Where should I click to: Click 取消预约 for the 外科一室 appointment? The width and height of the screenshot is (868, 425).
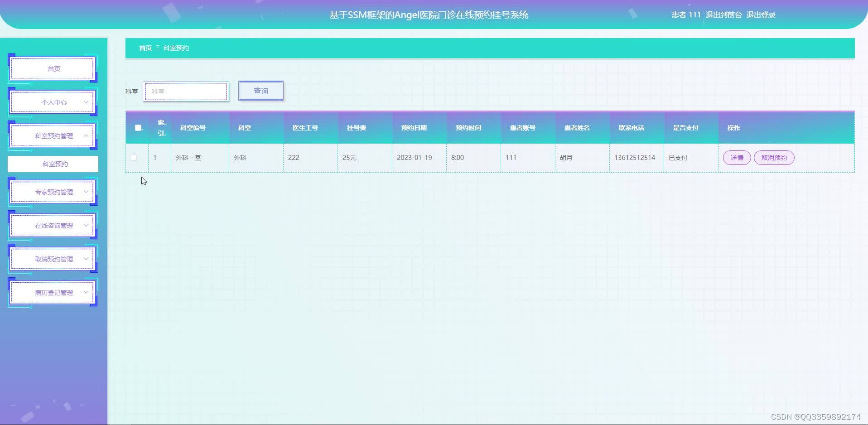click(x=774, y=158)
